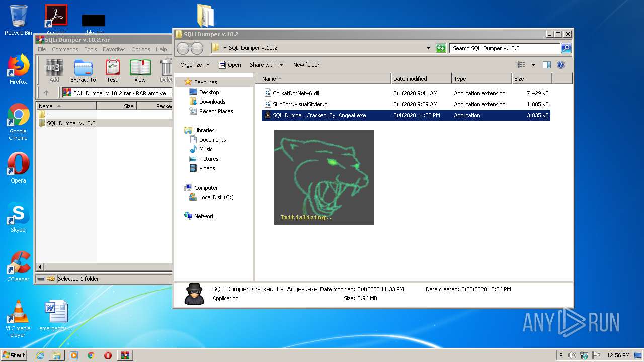Click Explorer back navigation button
The height and width of the screenshot is (362, 644).
pos(183,48)
